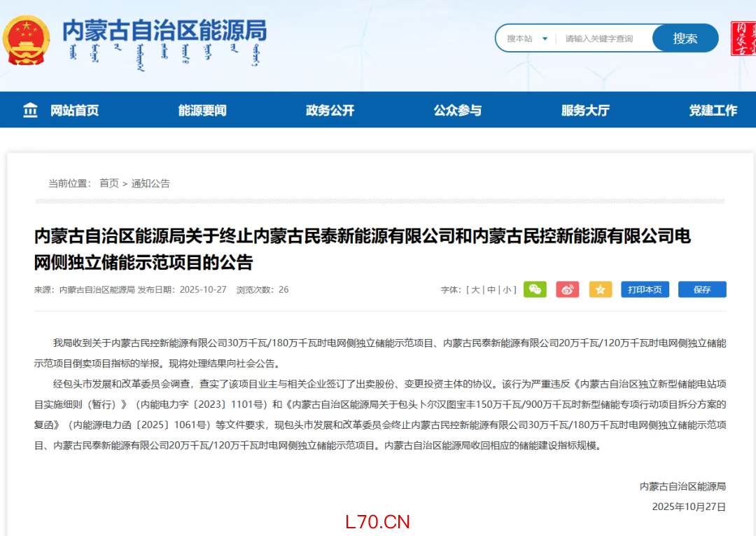Viewport: 756px width, 536px height.
Task: Click the national emblem logo
Action: (26, 39)
